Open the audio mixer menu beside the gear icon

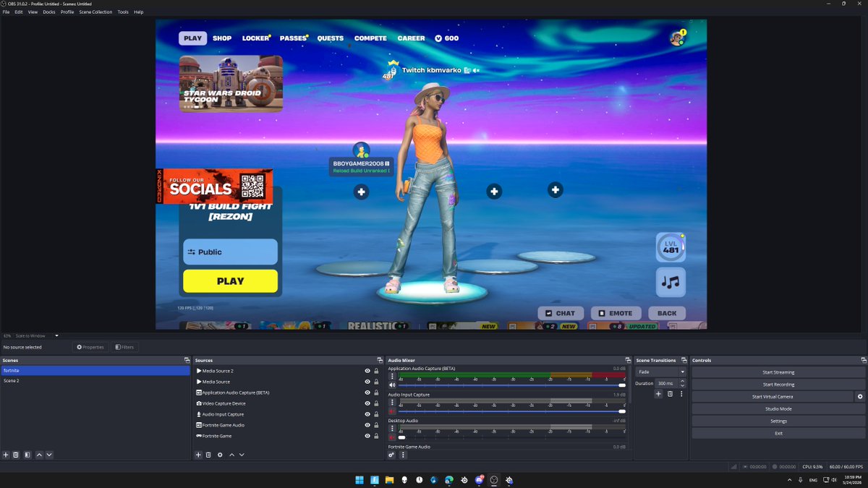[x=401, y=455]
